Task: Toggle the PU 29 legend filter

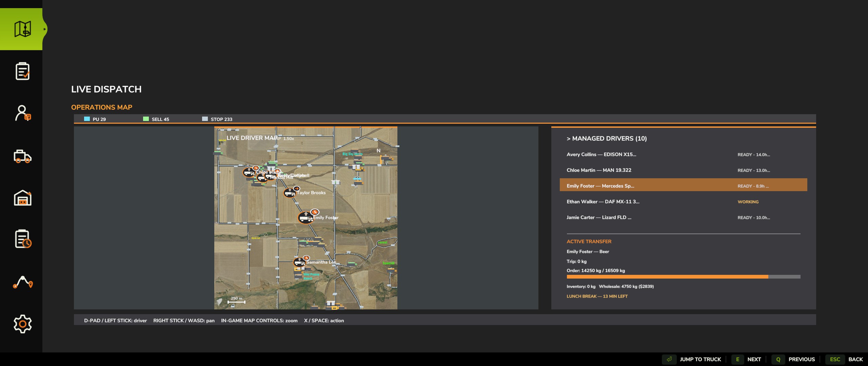Action: pyautogui.click(x=95, y=119)
